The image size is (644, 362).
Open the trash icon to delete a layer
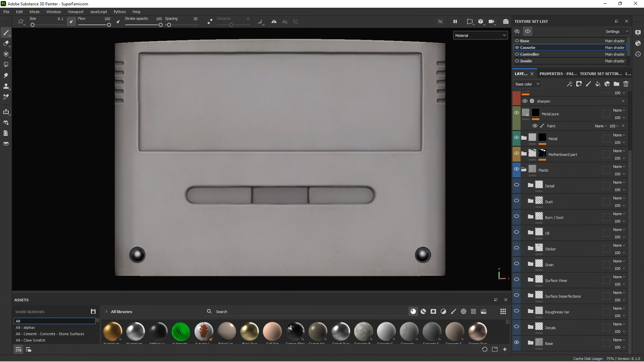tap(626, 84)
